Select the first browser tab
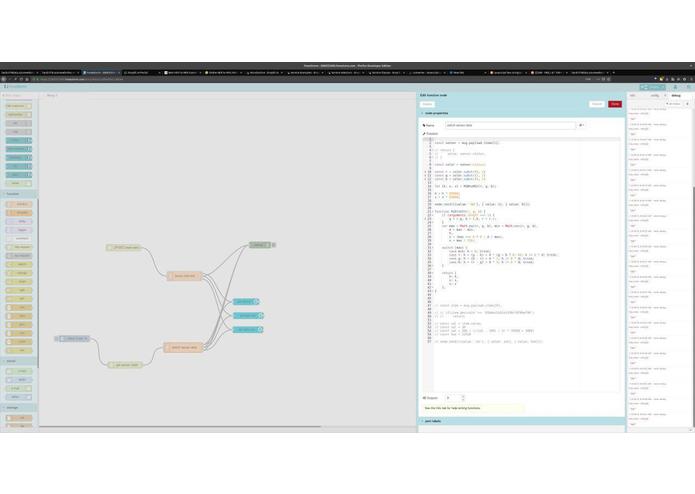 click(x=19, y=72)
